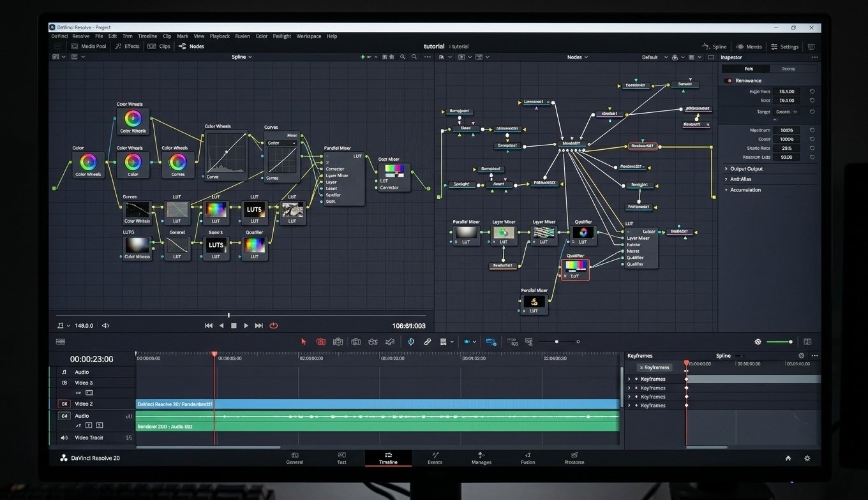This screenshot has width=868, height=500.
Task: Switch to the Timeline page at the bottom
Action: click(x=388, y=459)
